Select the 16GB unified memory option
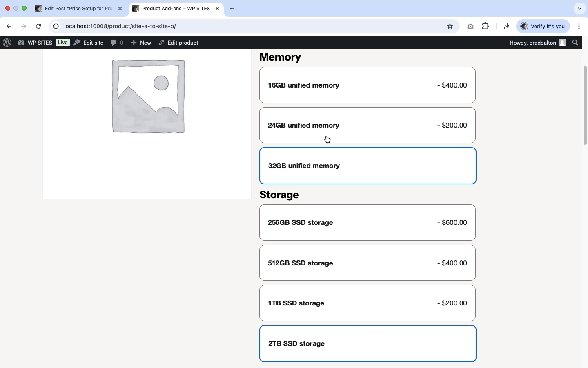588x368 pixels. (367, 85)
